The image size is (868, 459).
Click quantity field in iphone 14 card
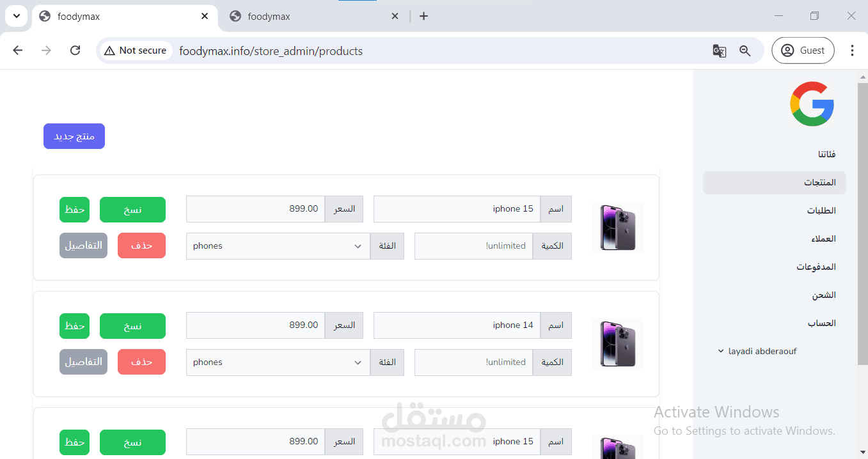(x=473, y=362)
